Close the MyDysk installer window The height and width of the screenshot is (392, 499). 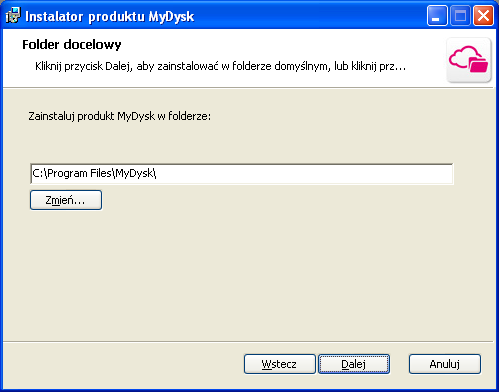coord(483,16)
